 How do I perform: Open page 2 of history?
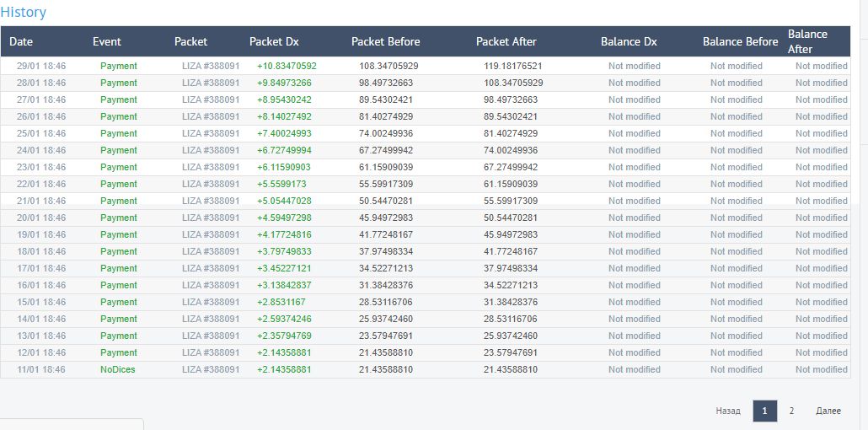click(791, 411)
